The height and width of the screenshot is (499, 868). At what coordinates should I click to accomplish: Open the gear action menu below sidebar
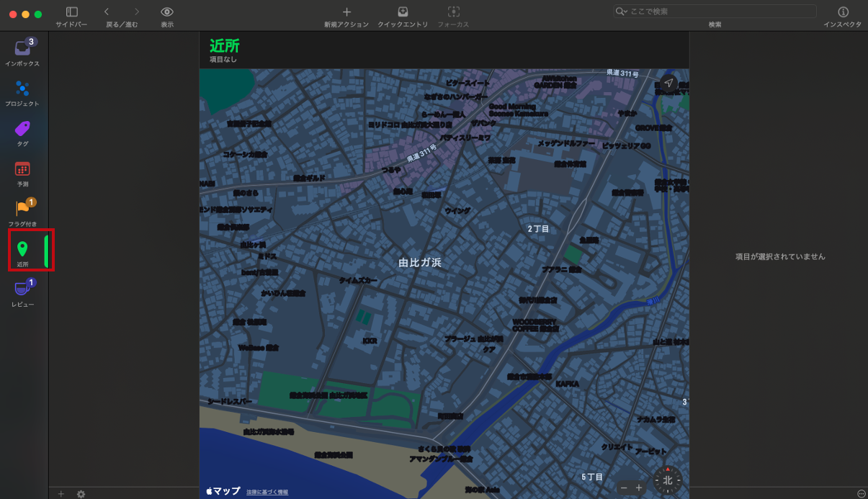pos(81,494)
